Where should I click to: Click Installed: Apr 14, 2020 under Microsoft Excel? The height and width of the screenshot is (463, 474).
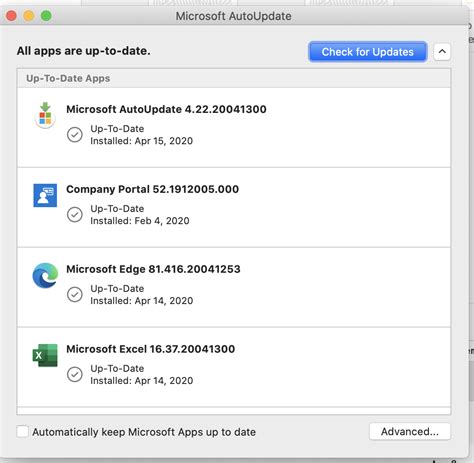[x=142, y=381]
